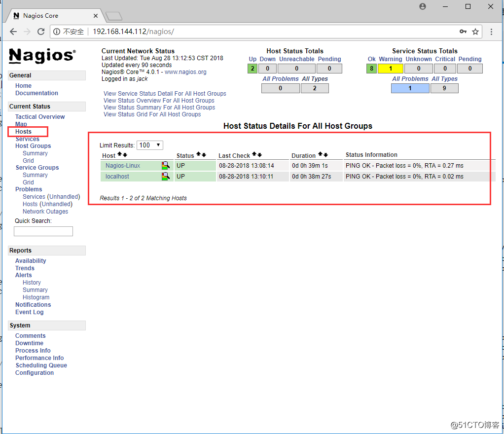This screenshot has height=434, width=504.
Task: Open Problems page
Action: click(x=29, y=189)
